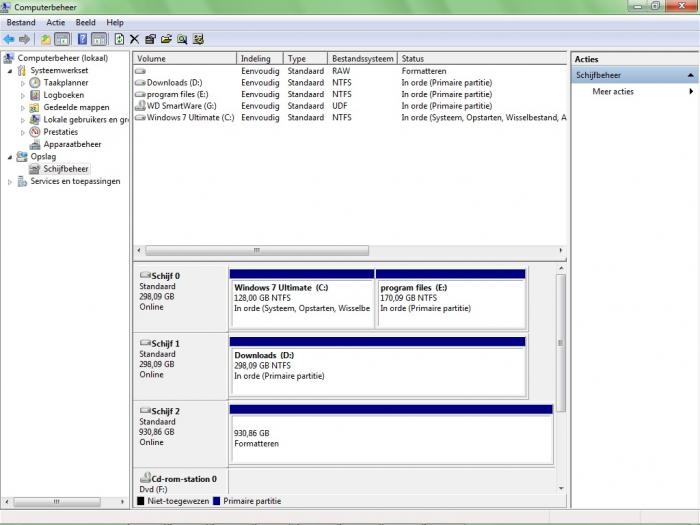700x525 pixels.
Task: Sort by the Indeling column header
Action: (260, 58)
